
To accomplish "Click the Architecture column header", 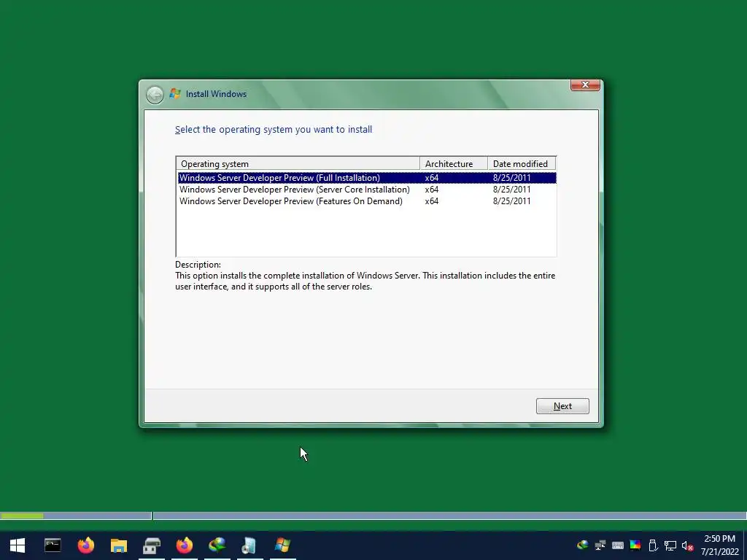I will click(454, 164).
